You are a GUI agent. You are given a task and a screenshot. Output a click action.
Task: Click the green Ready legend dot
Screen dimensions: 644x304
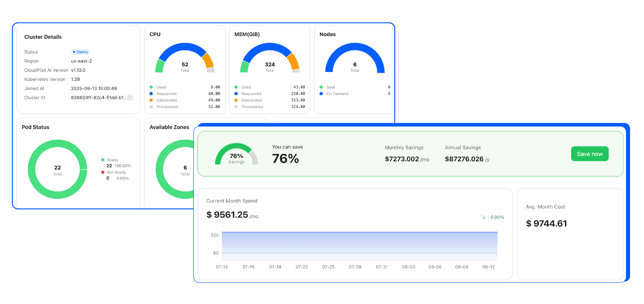click(x=103, y=160)
